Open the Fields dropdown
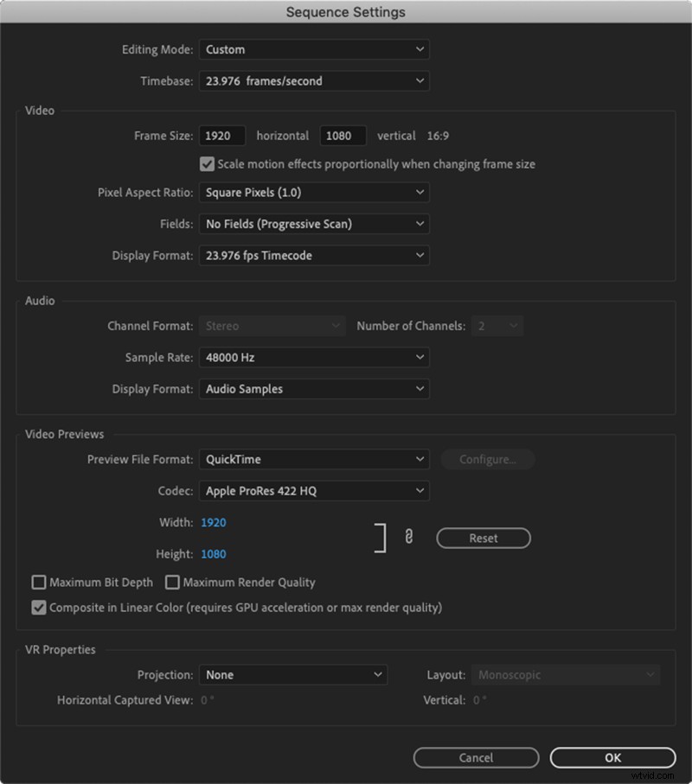 click(x=314, y=223)
